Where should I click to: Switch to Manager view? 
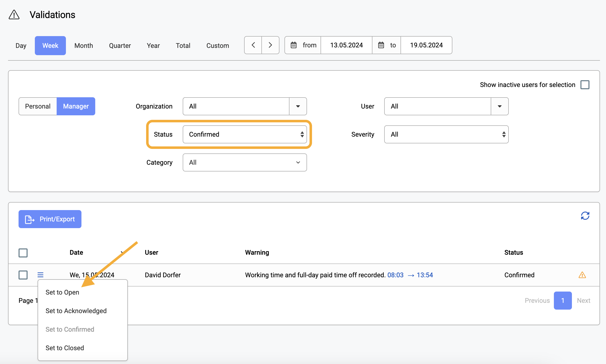point(76,106)
